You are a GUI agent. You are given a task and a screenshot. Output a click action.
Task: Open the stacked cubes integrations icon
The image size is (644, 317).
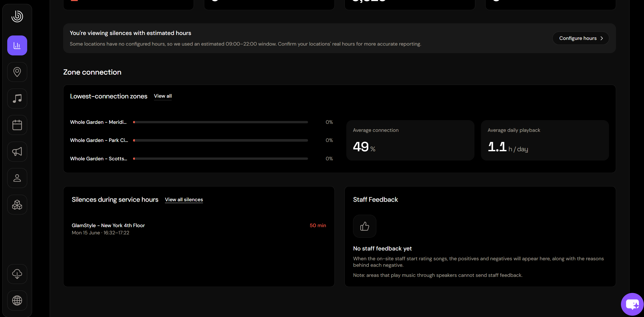coord(17,205)
